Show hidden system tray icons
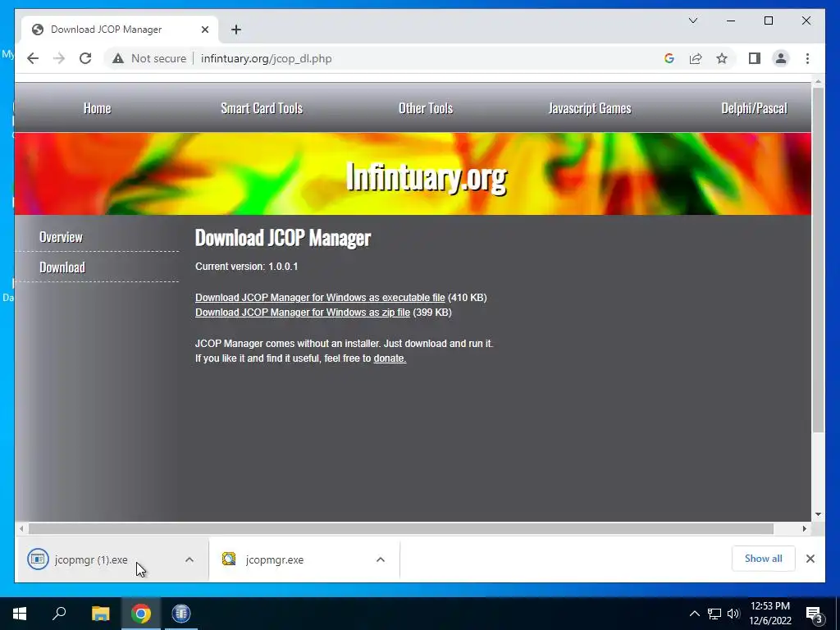The height and width of the screenshot is (630, 840). point(694,614)
